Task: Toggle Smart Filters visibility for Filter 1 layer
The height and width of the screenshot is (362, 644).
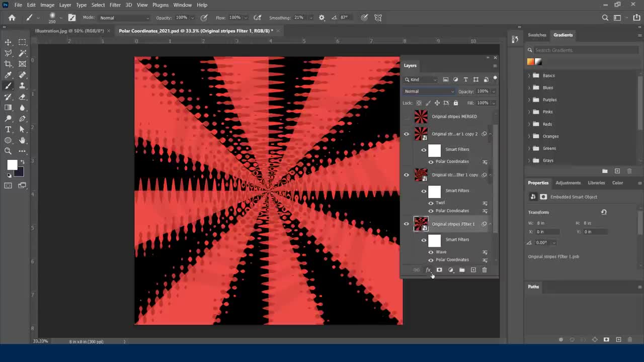Action: pyautogui.click(x=424, y=240)
